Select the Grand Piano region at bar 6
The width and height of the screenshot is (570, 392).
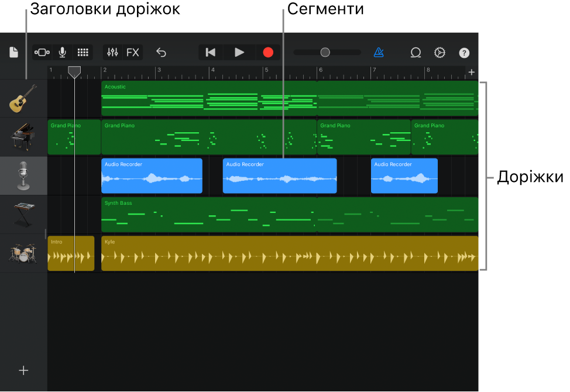coord(364,137)
